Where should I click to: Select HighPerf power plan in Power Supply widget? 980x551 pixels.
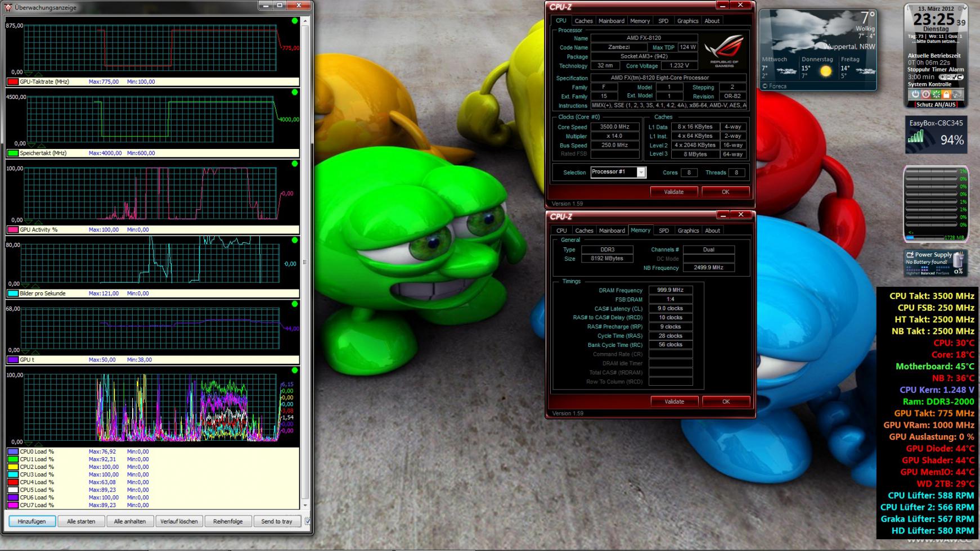tap(913, 273)
